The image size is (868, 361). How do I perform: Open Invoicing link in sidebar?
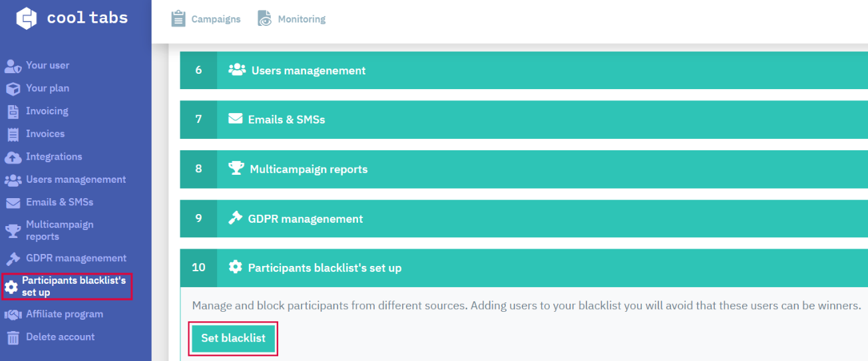47,111
